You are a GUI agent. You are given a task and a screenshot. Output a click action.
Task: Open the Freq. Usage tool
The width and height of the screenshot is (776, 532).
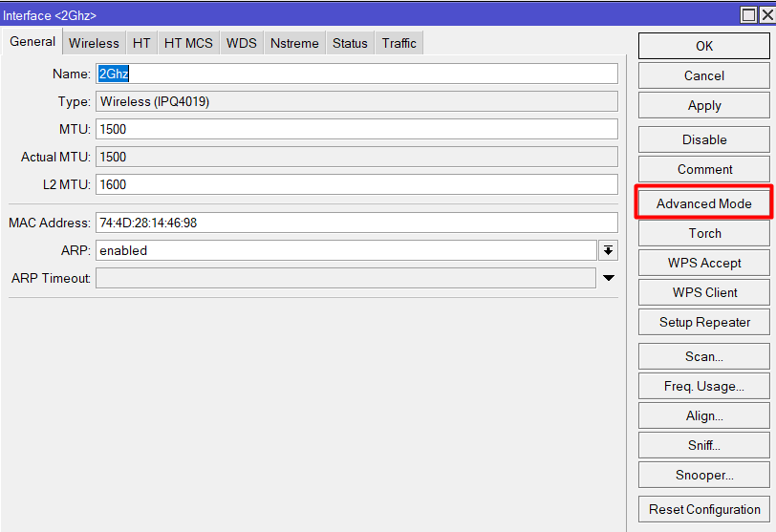point(704,386)
